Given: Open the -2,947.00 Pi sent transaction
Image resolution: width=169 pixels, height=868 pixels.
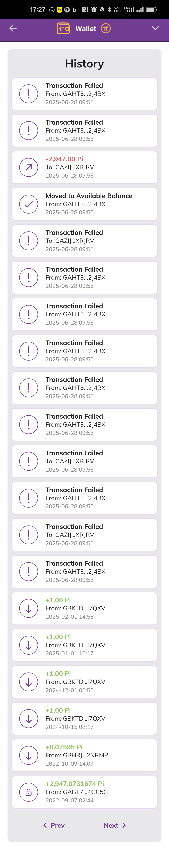Looking at the screenshot, I should (x=84, y=167).
